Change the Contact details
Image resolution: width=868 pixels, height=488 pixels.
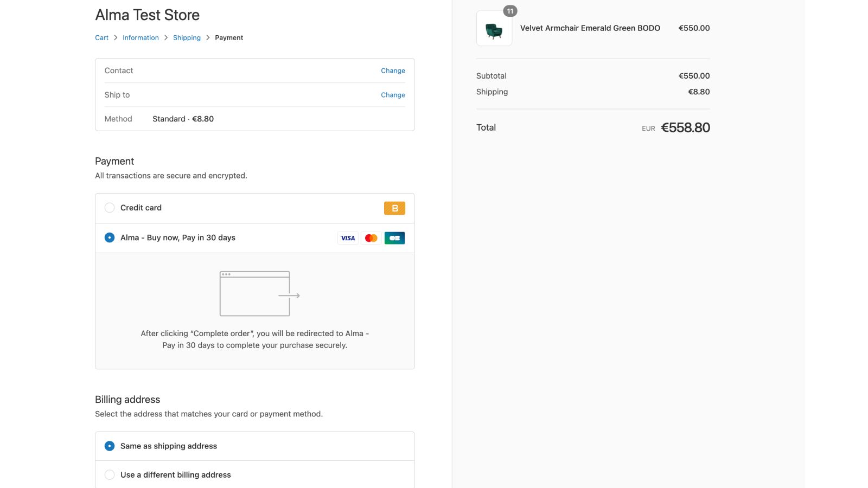(393, 70)
